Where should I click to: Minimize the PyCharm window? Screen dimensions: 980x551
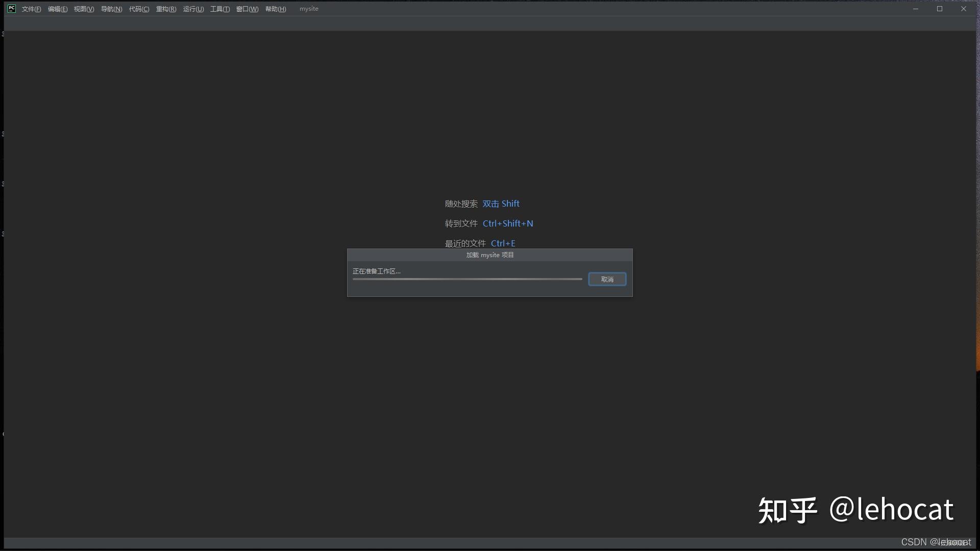(916, 9)
